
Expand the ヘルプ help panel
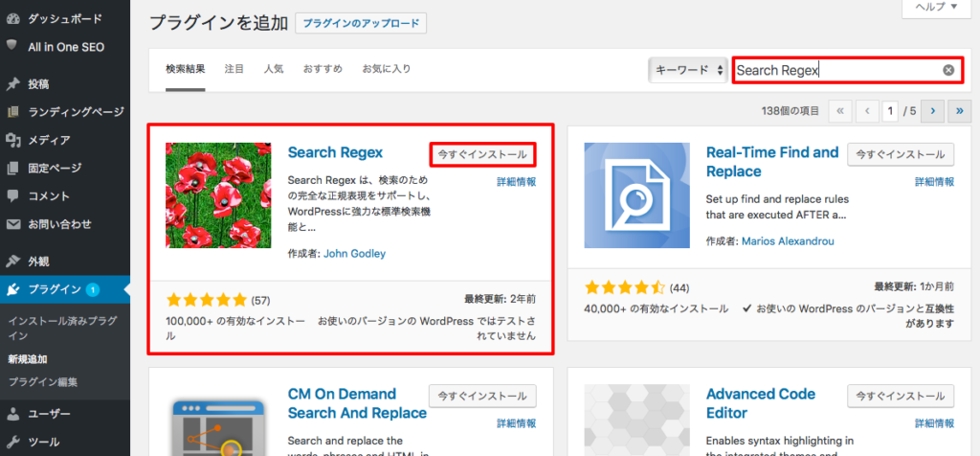click(x=937, y=7)
